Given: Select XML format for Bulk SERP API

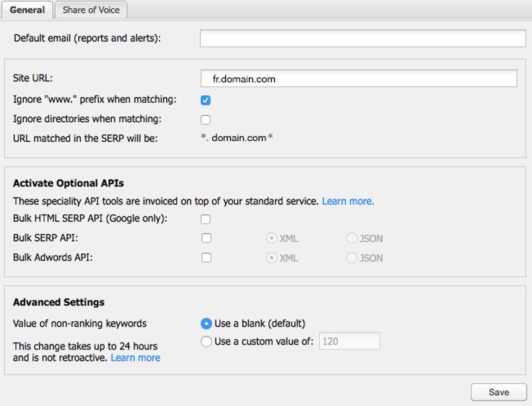Looking at the screenshot, I should coord(271,238).
